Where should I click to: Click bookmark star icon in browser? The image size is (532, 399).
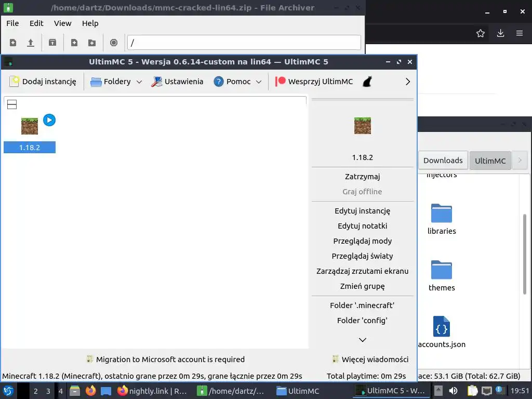(481, 33)
